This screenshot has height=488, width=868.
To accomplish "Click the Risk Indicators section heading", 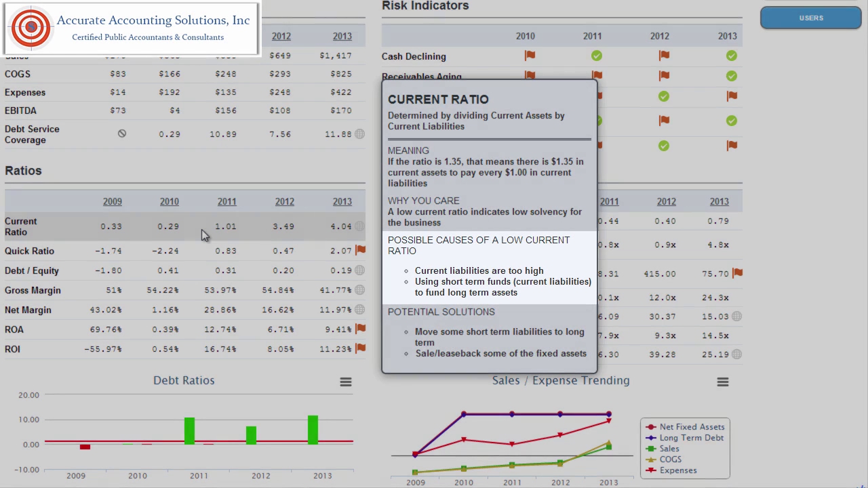I will tap(425, 6).
